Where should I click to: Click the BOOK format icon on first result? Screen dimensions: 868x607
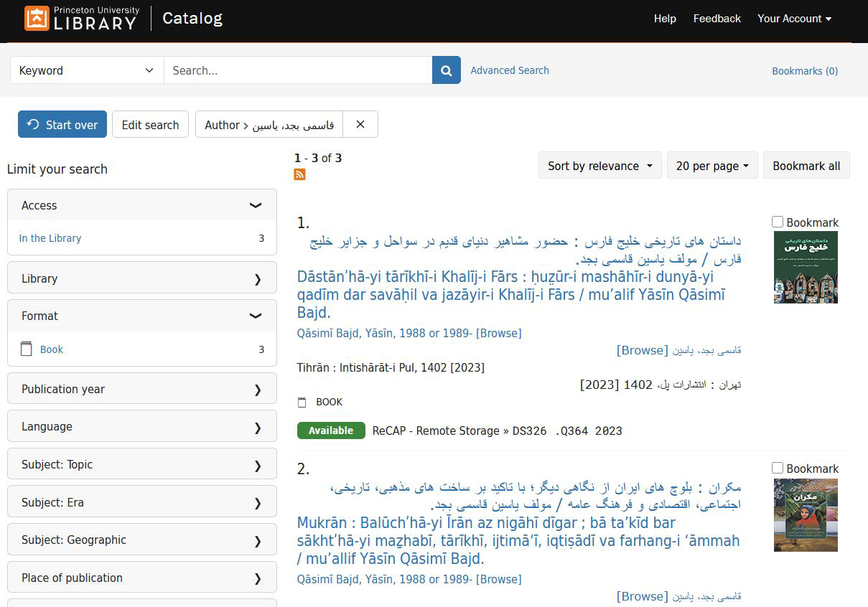(302, 402)
